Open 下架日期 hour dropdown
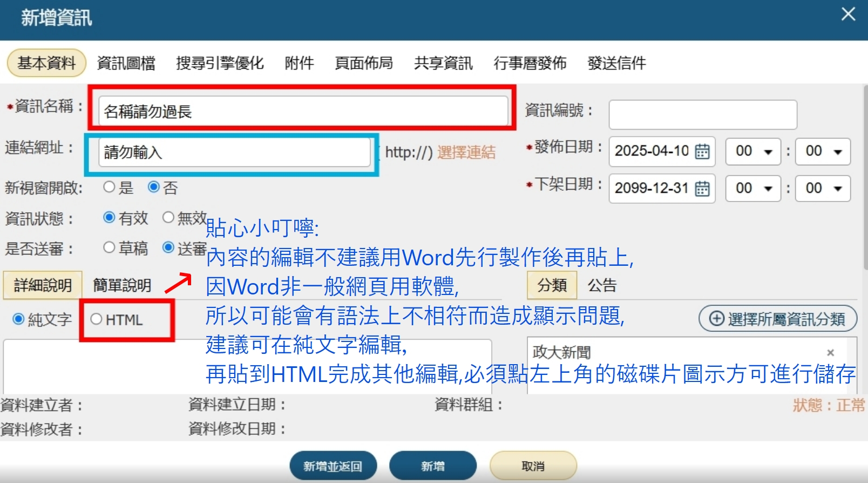The height and width of the screenshot is (483, 868). 753,189
